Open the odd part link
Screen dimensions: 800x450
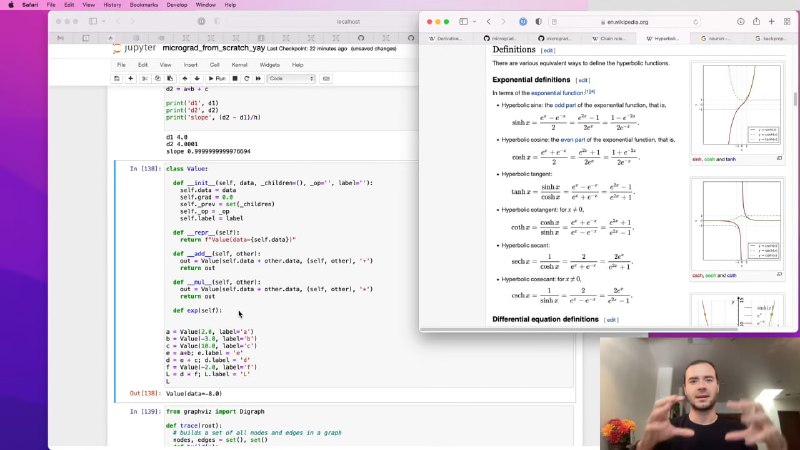click(565, 105)
